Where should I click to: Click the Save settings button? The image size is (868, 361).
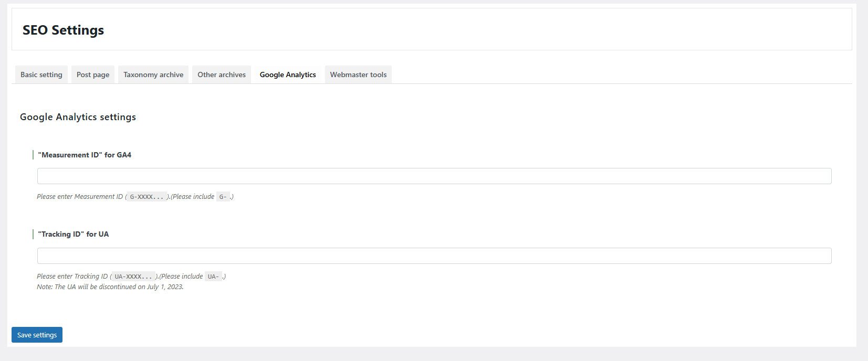37,335
